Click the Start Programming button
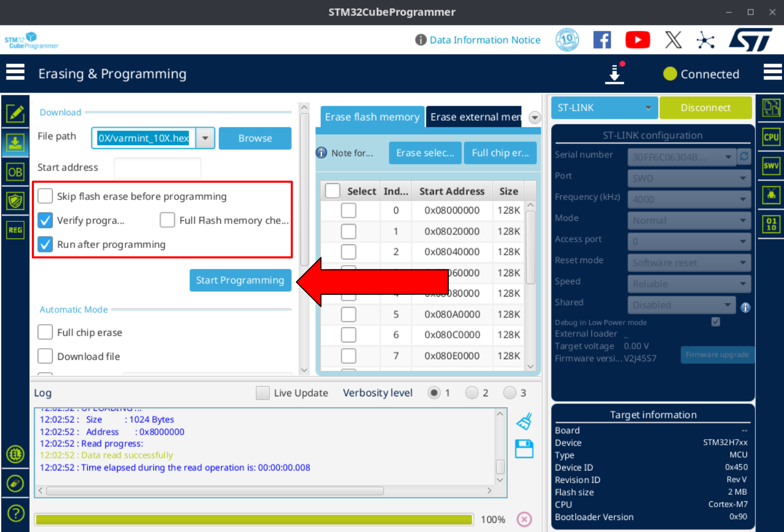This screenshot has height=532, width=784. pyautogui.click(x=240, y=280)
